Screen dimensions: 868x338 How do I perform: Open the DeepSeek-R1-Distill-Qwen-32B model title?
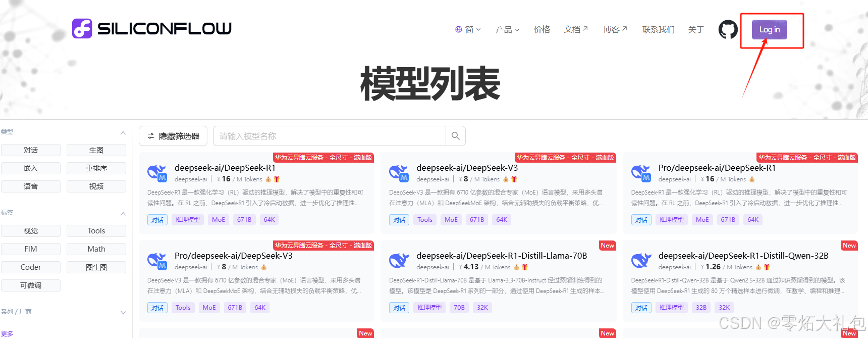tap(743, 256)
